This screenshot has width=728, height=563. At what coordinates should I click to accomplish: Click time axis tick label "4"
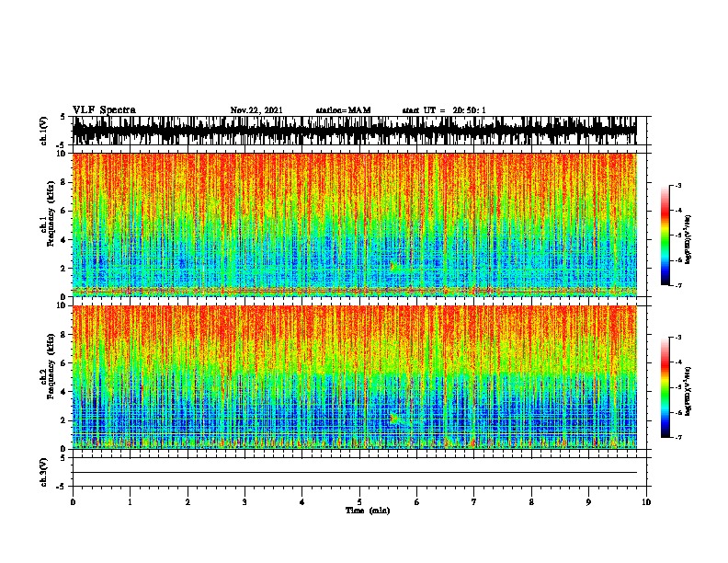click(x=302, y=502)
